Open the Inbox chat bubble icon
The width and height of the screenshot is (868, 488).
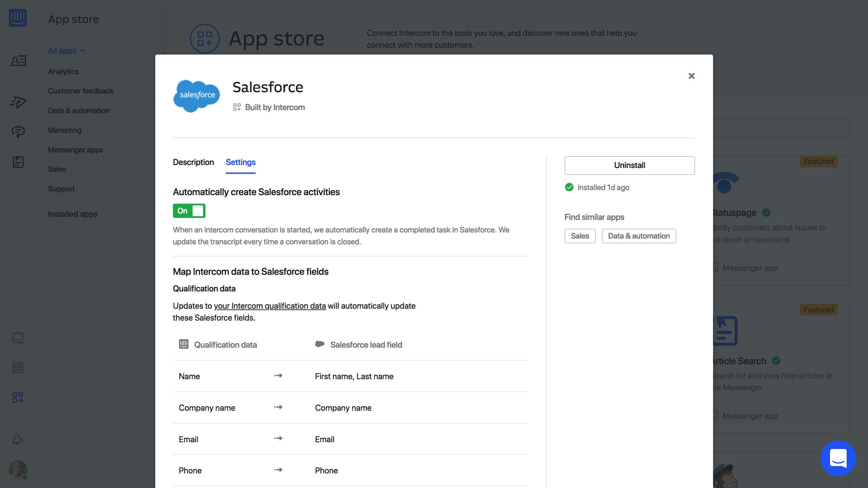[x=18, y=131]
